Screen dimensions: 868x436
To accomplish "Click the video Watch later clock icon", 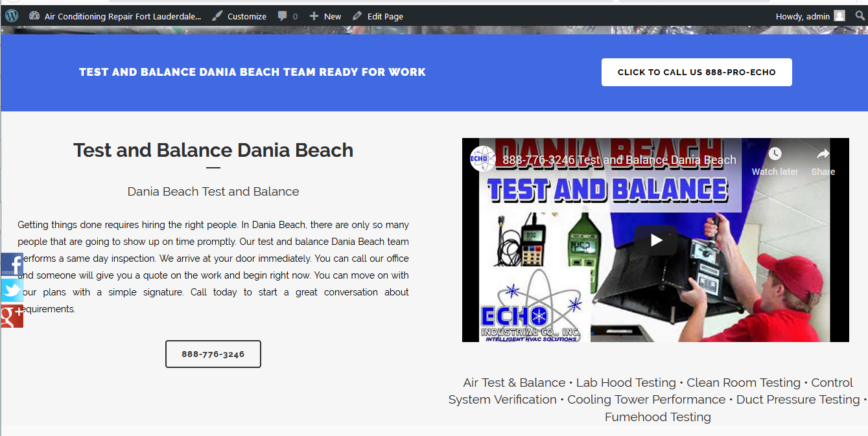I will click(775, 154).
